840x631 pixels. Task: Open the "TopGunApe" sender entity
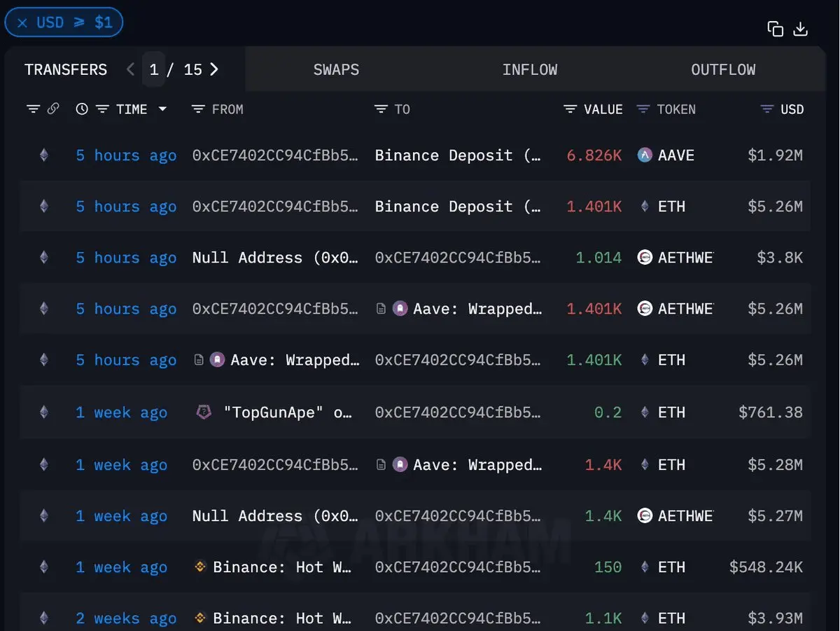[288, 412]
